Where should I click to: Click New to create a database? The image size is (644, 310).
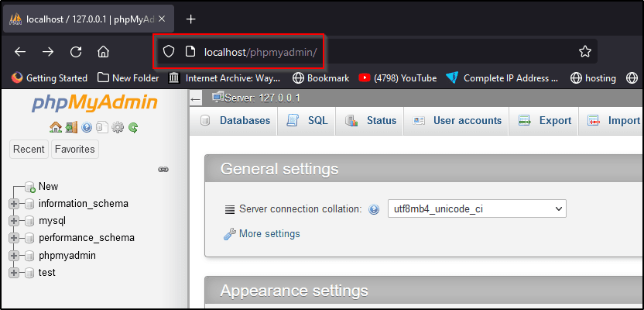(48, 186)
